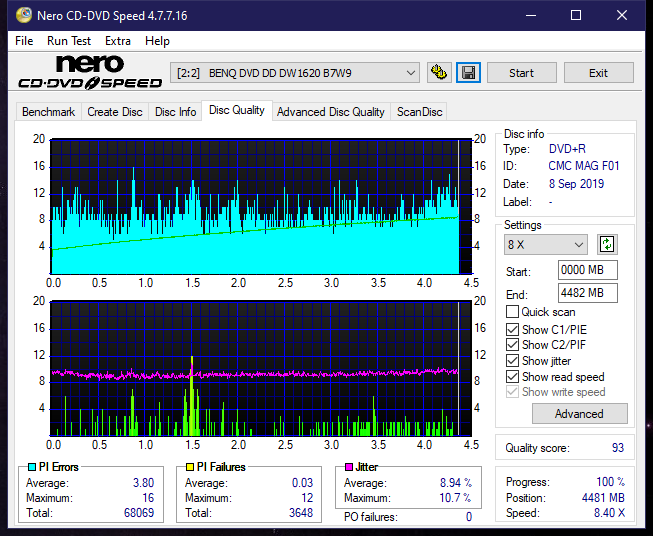
Task: Click the Progress value 100 %
Action: coord(611,482)
